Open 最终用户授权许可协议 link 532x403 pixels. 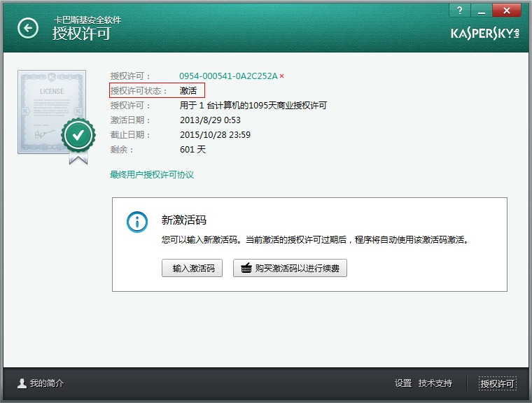(x=152, y=175)
